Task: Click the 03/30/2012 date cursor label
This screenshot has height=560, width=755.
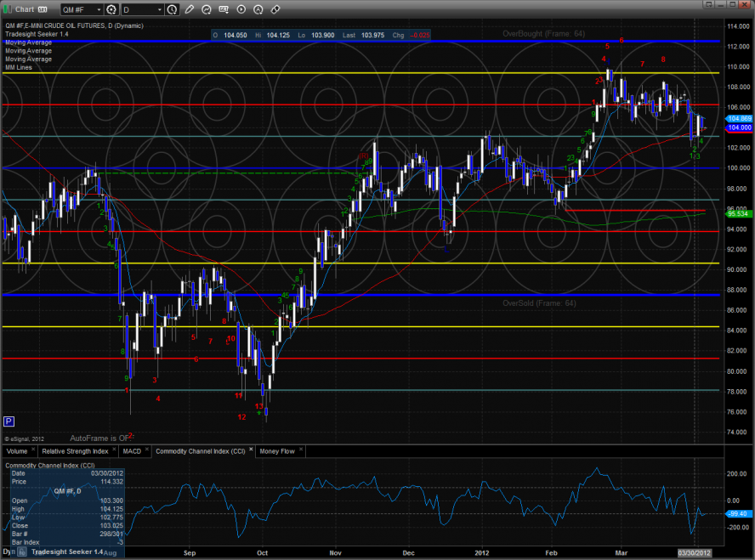Action: [694, 553]
